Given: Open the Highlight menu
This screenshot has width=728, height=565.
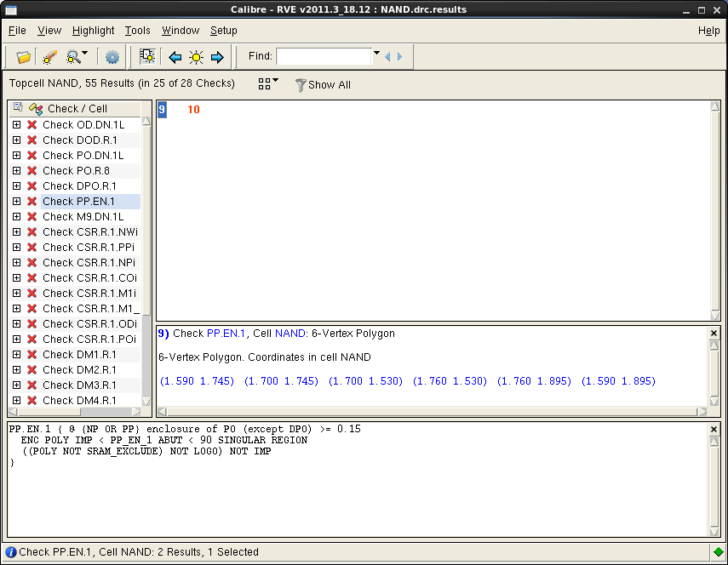Looking at the screenshot, I should point(93,31).
